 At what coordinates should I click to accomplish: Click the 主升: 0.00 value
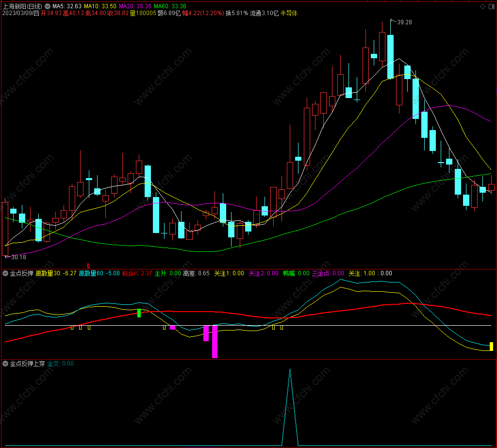click(167, 273)
